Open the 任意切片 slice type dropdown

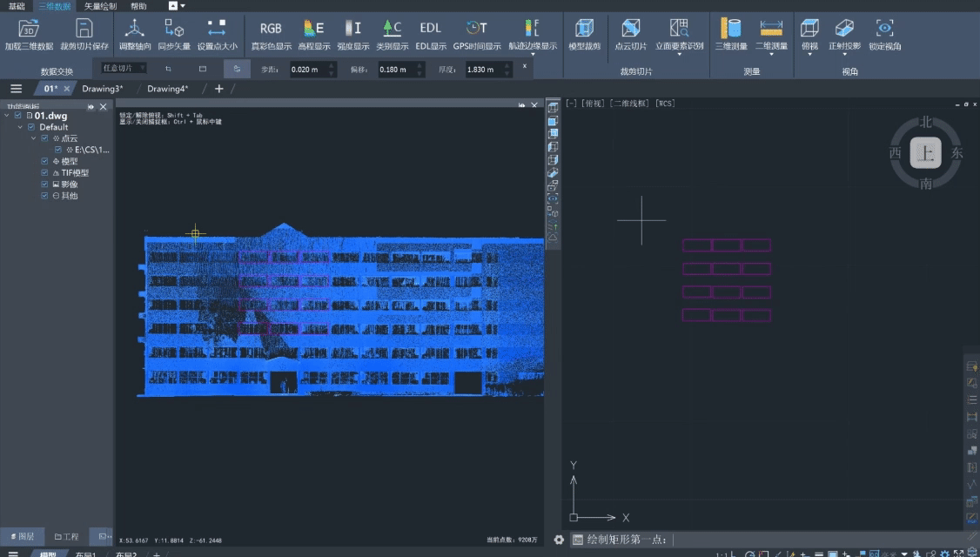124,68
